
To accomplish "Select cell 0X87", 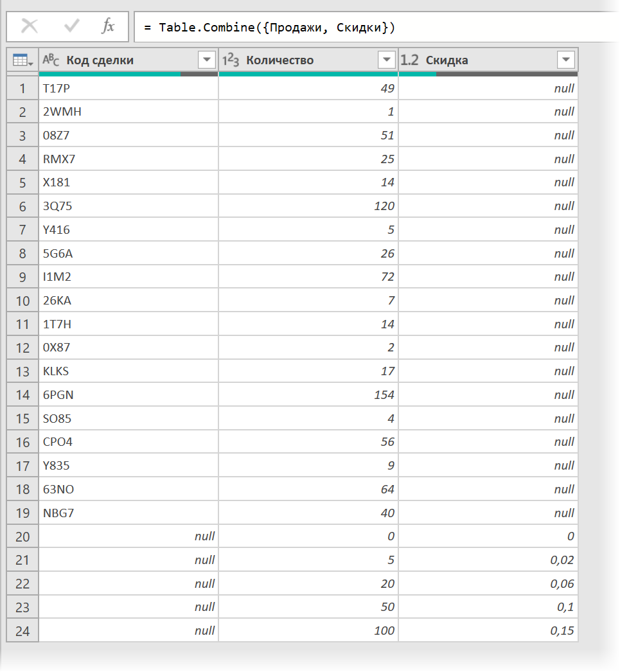I will click(128, 348).
